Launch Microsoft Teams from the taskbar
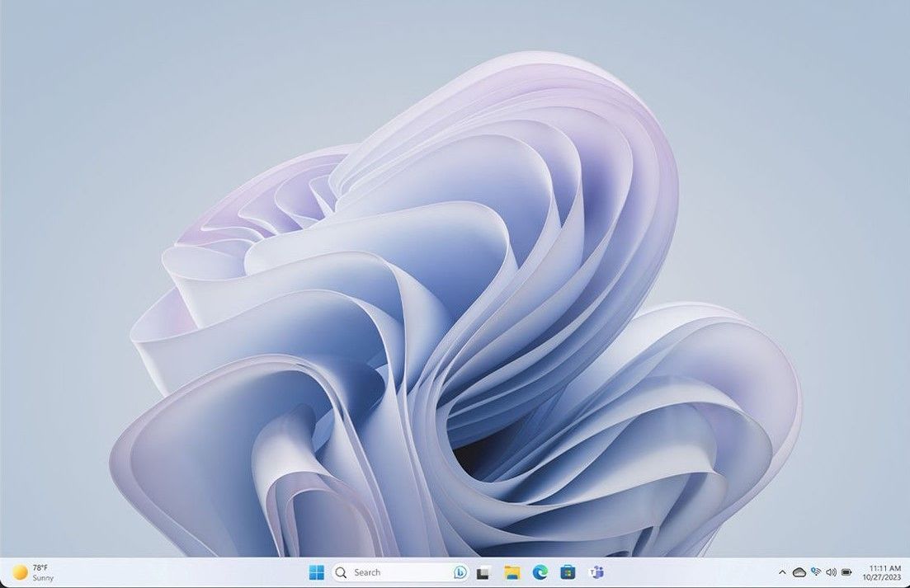 click(596, 573)
